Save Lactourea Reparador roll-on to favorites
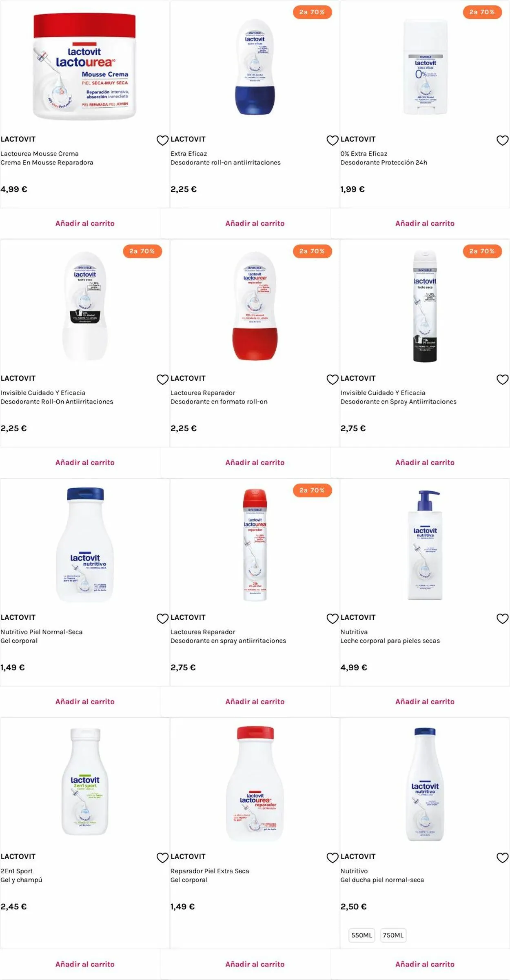 (333, 379)
